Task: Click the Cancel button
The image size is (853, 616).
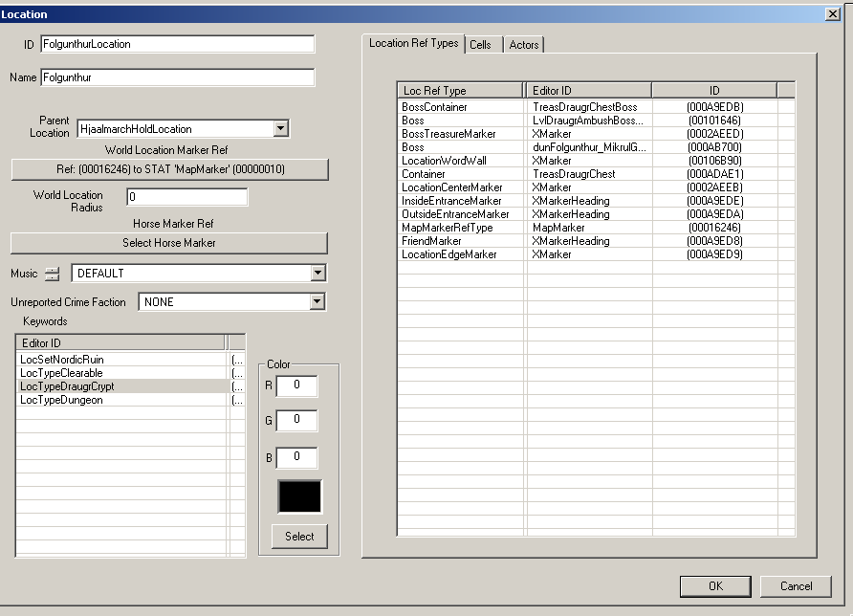Action: [x=796, y=586]
